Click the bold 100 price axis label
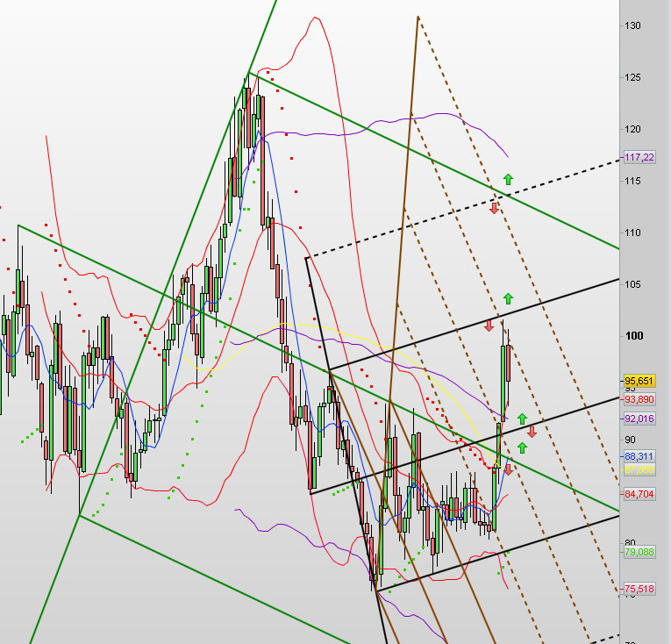This screenshot has height=644, width=671. pyautogui.click(x=634, y=336)
